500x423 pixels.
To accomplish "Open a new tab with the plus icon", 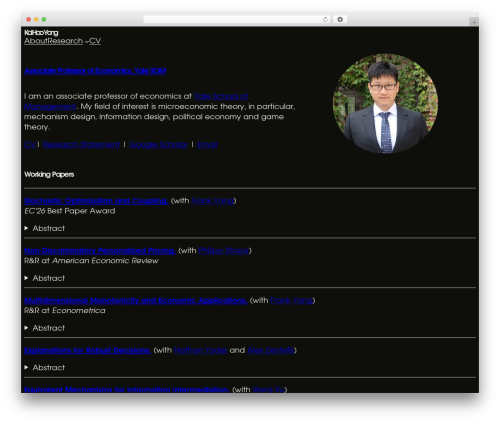I will 474,22.
